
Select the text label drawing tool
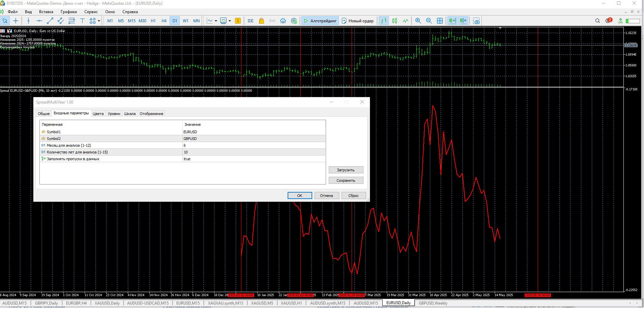[x=82, y=21]
